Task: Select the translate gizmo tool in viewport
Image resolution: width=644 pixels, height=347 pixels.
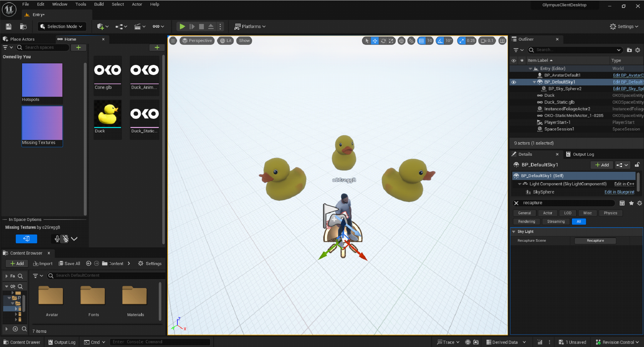Action: 375,41
